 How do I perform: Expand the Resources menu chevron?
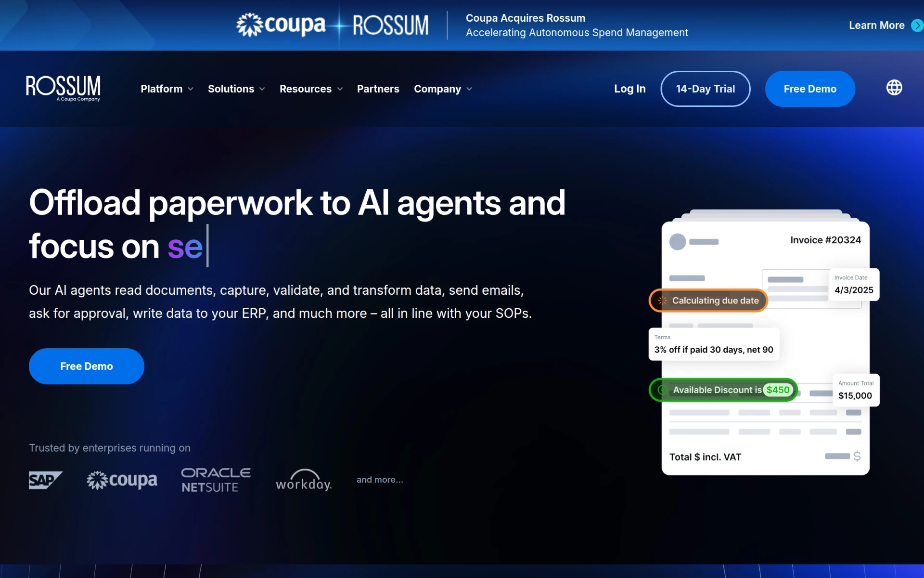coord(340,89)
